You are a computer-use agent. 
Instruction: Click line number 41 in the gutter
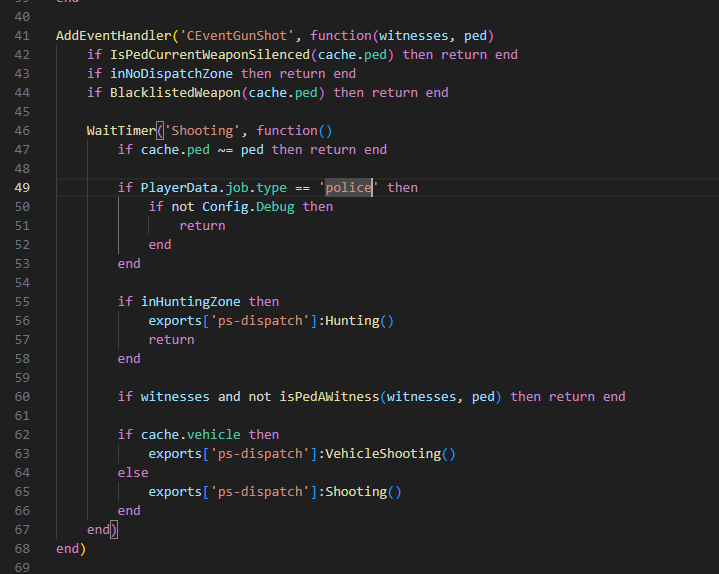pos(22,36)
